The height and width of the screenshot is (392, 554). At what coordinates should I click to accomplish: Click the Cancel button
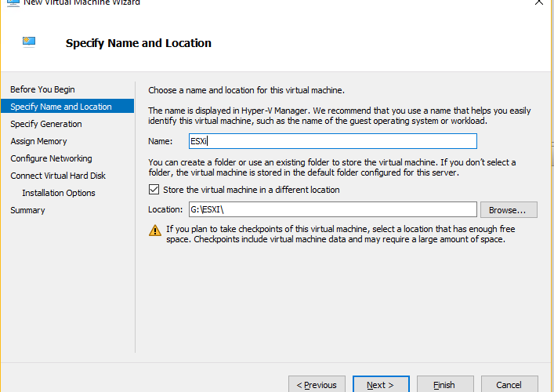pos(509,384)
